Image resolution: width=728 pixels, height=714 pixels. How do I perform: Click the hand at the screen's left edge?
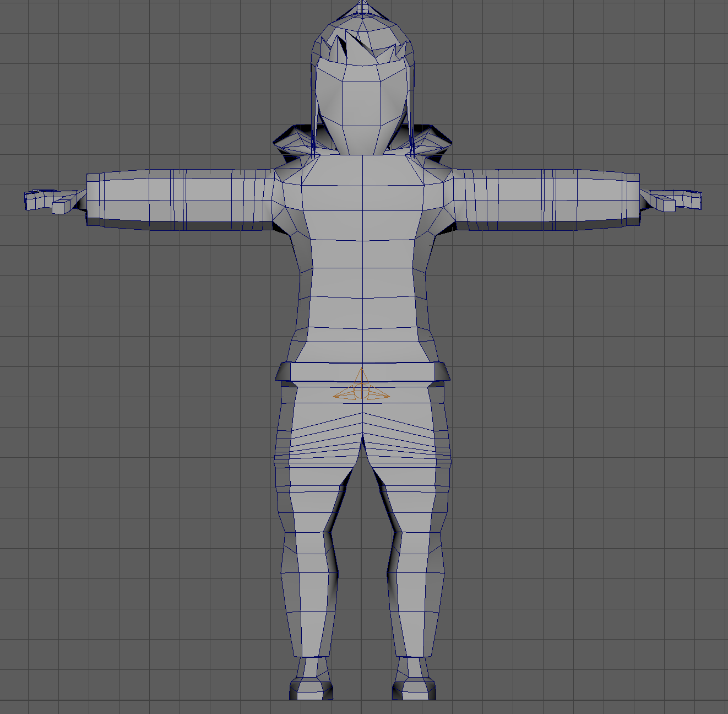(x=54, y=201)
